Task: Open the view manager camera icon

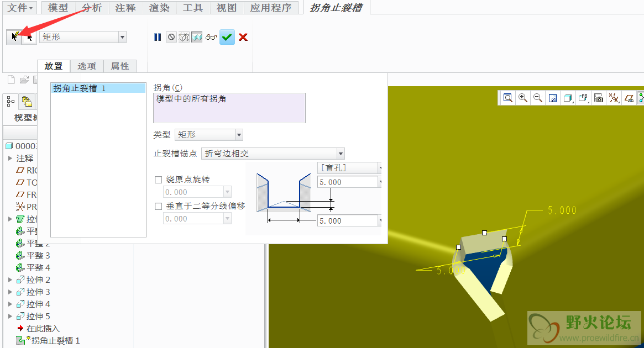Action: pos(599,98)
